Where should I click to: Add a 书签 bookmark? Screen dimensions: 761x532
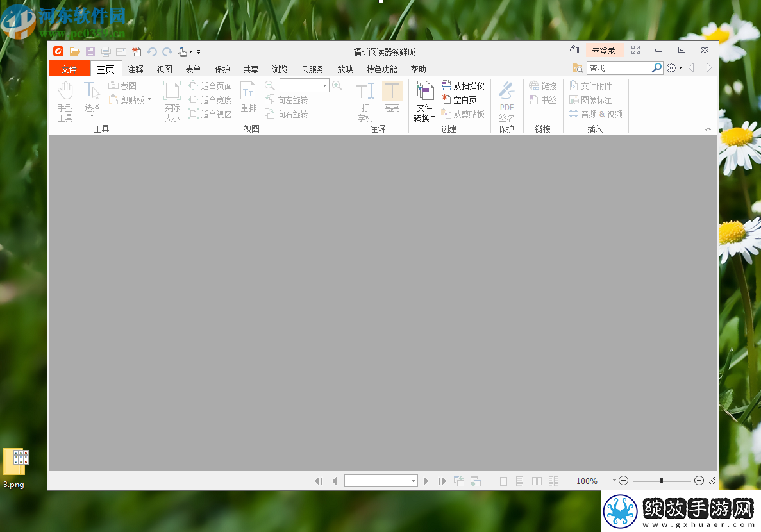pos(543,100)
